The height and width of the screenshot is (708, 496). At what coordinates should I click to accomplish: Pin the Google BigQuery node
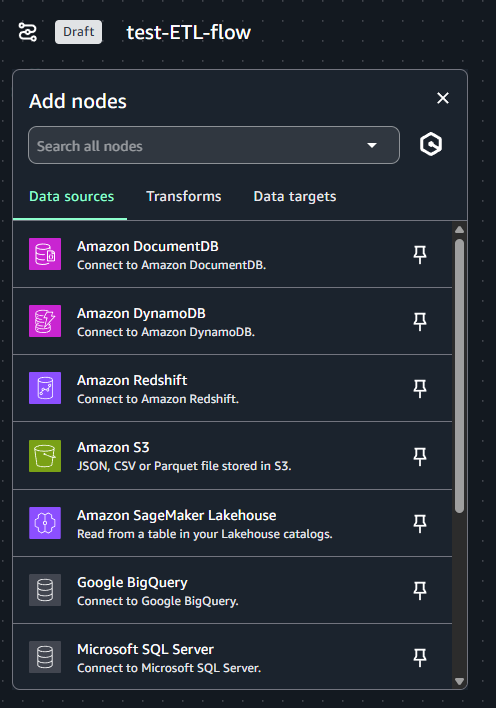coord(420,590)
